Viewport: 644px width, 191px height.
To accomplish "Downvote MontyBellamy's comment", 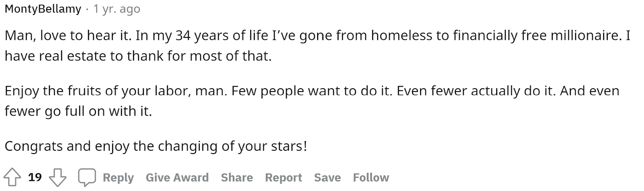I will 57,177.
